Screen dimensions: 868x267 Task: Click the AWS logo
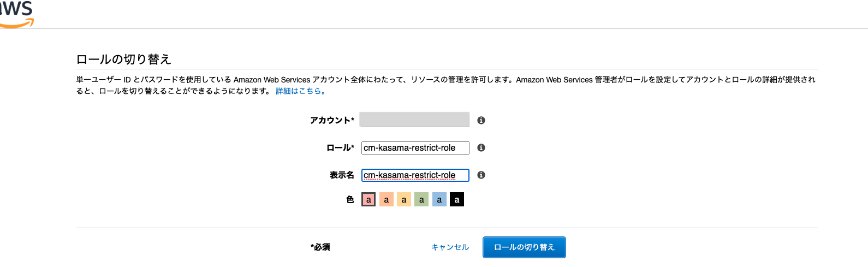pyautogui.click(x=16, y=14)
